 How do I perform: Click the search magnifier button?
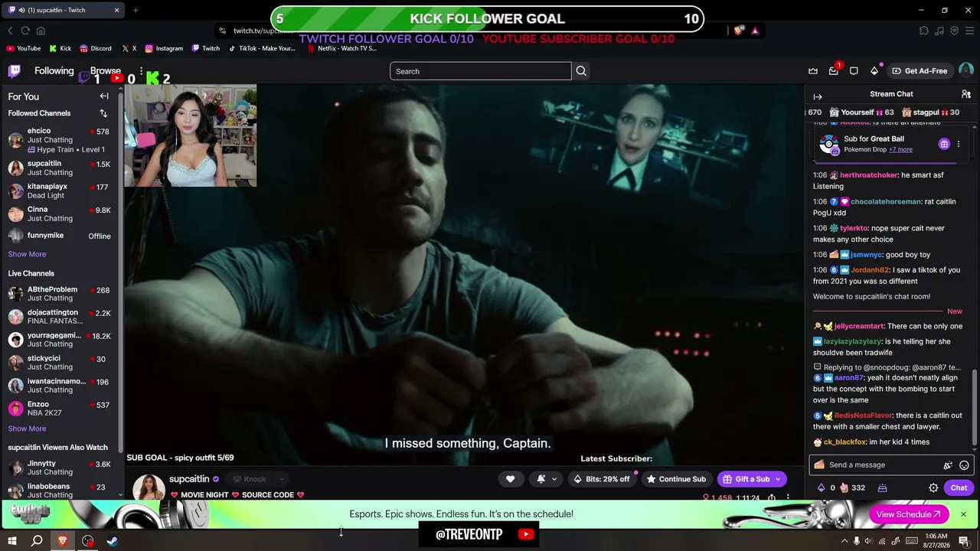[581, 71]
